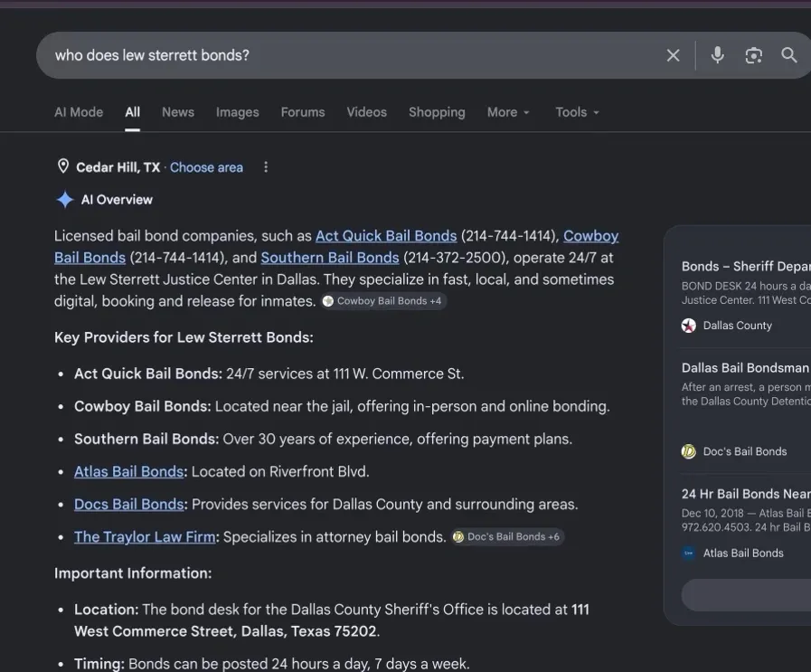Start voice search with microphone icon
This screenshot has width=811, height=672.
[x=717, y=55]
